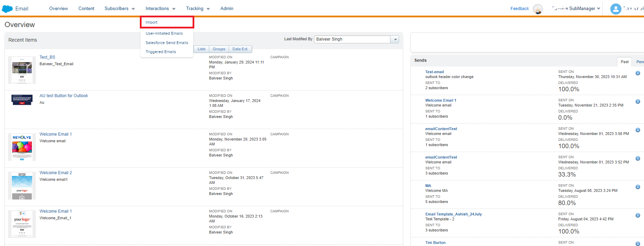Open the Welcome Email 2 link
The height and width of the screenshot is (246, 644).
(56, 173)
